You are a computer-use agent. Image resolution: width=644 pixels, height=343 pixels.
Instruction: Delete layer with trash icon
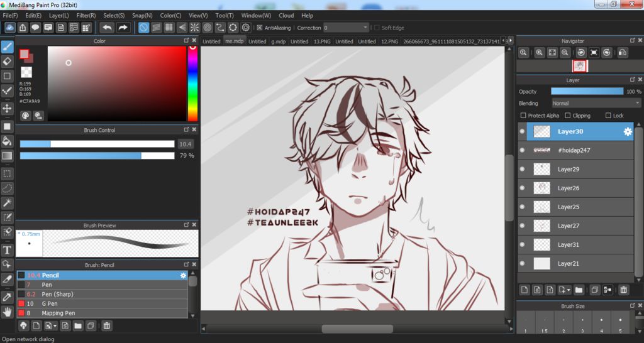(623, 290)
